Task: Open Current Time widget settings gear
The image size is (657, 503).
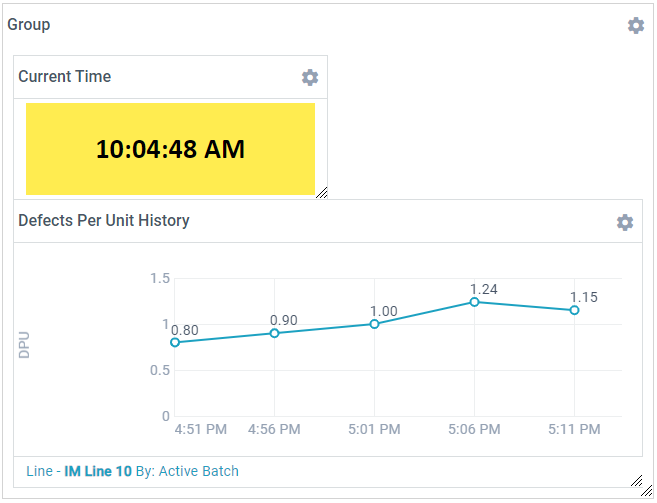Action: click(x=310, y=77)
